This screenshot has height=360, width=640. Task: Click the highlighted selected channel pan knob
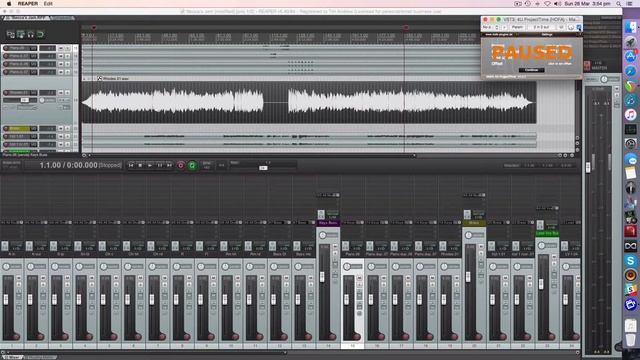(347, 267)
